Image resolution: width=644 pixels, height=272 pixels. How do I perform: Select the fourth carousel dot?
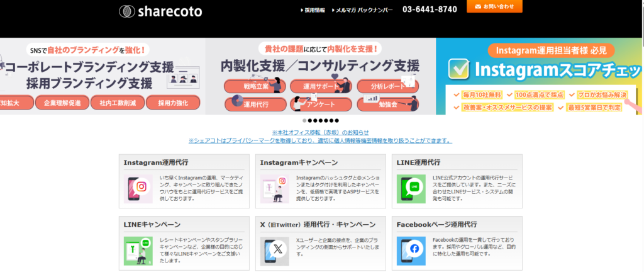tap(320, 121)
